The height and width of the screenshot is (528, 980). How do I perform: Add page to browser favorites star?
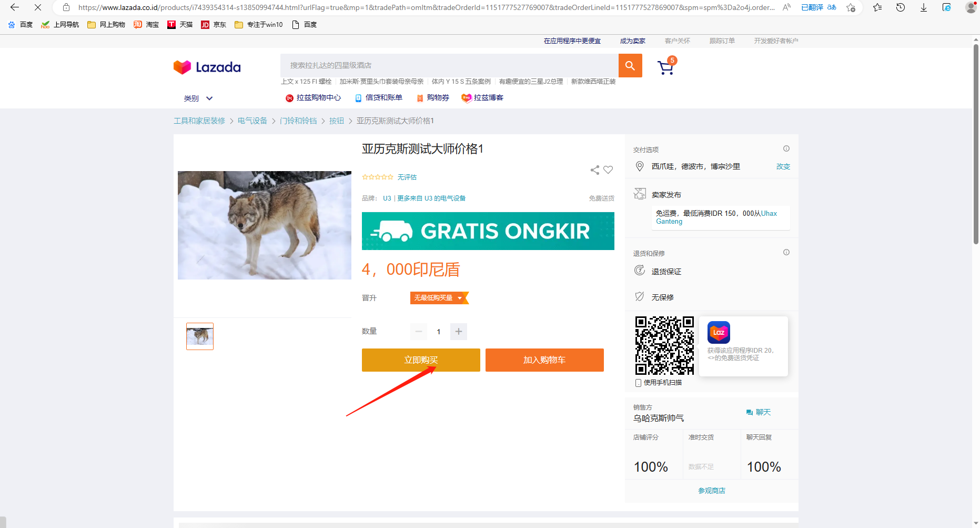pyautogui.click(x=851, y=7)
